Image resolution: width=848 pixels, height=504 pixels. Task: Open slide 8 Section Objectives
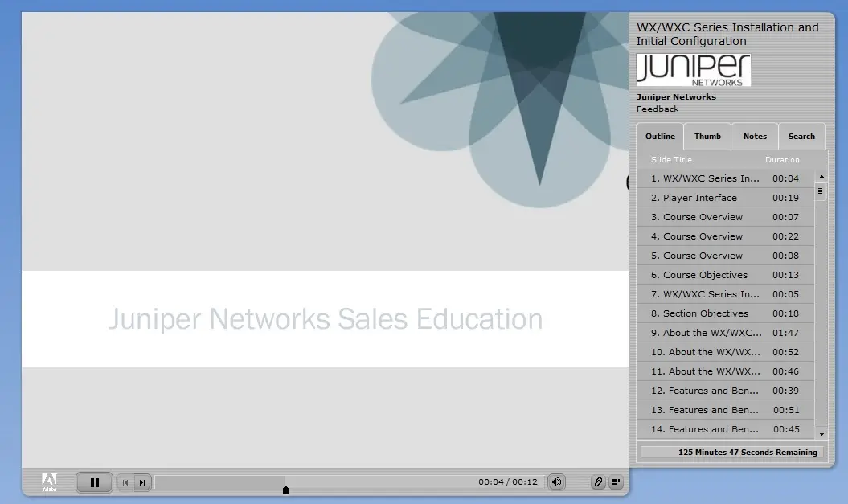[x=725, y=313]
